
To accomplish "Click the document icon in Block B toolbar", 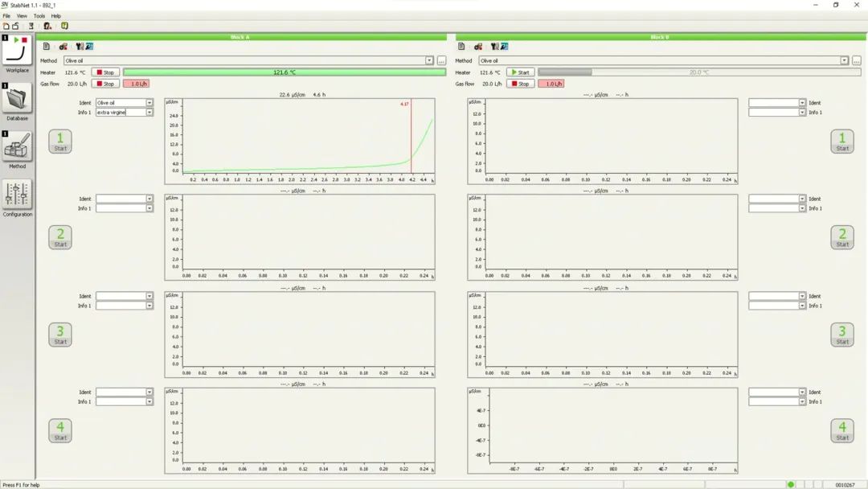I will [x=462, y=47].
